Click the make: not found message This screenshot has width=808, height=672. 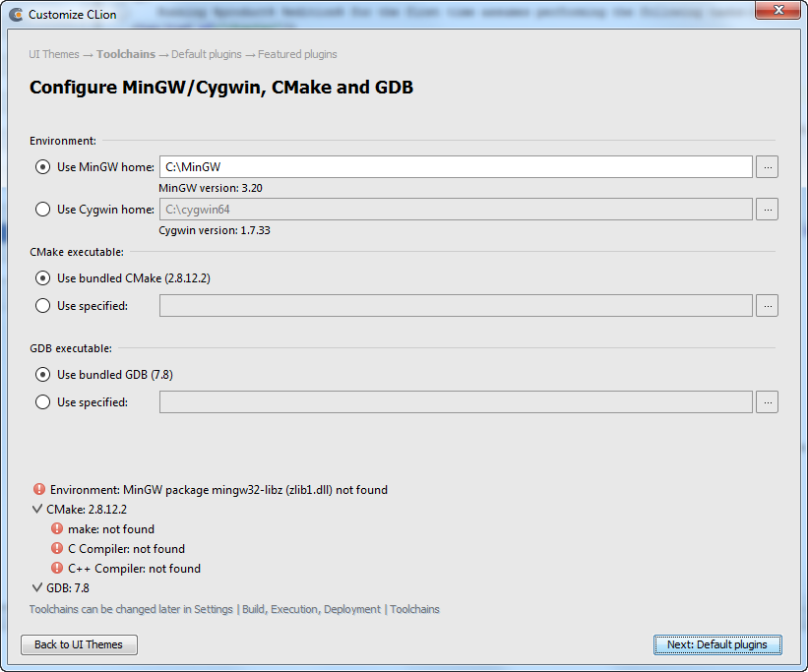(x=111, y=529)
